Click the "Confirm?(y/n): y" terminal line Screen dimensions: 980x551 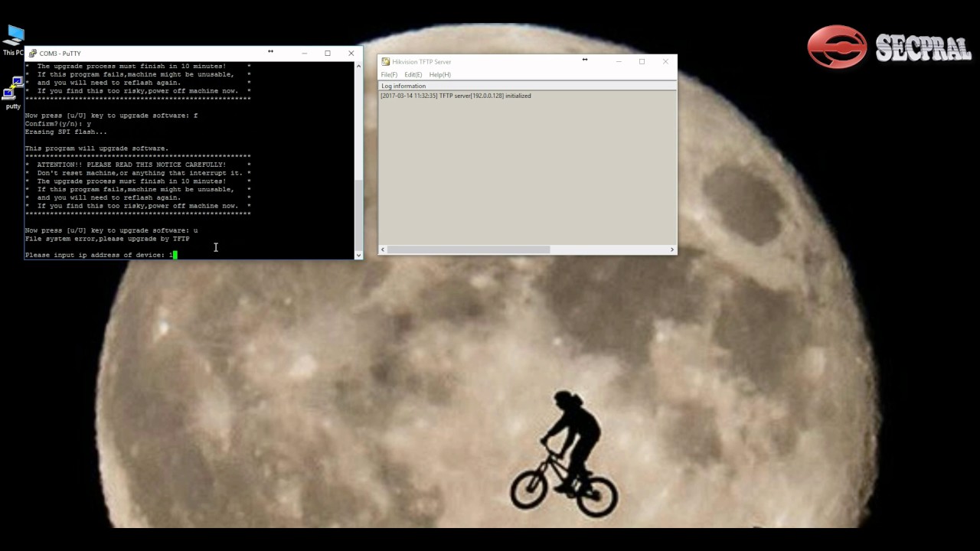[58, 124]
